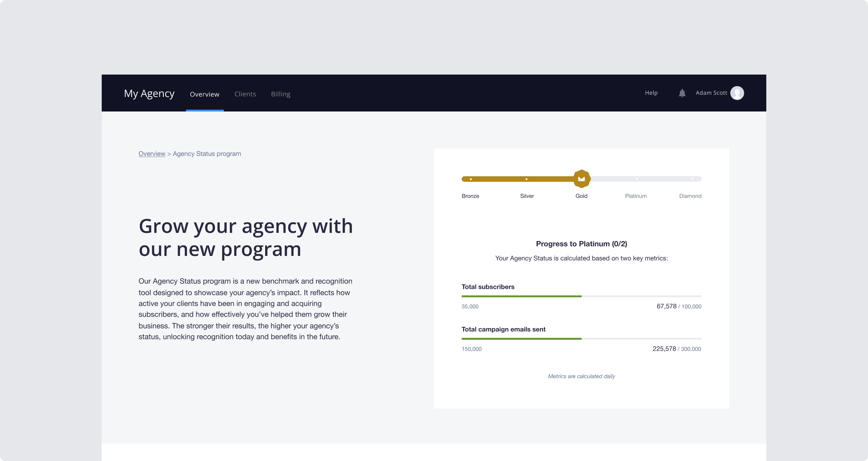The width and height of the screenshot is (868, 461).
Task: Click the Gold tier label
Action: (x=581, y=196)
